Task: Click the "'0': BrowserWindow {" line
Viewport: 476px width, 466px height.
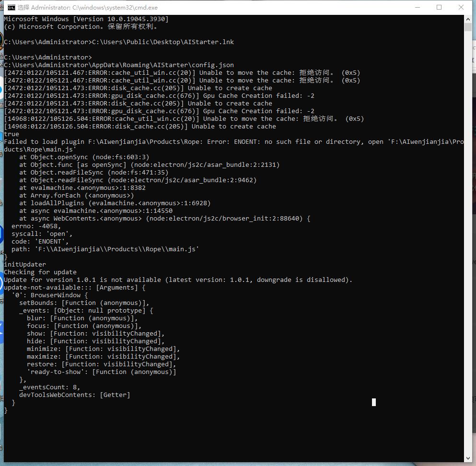Action: 50,295
